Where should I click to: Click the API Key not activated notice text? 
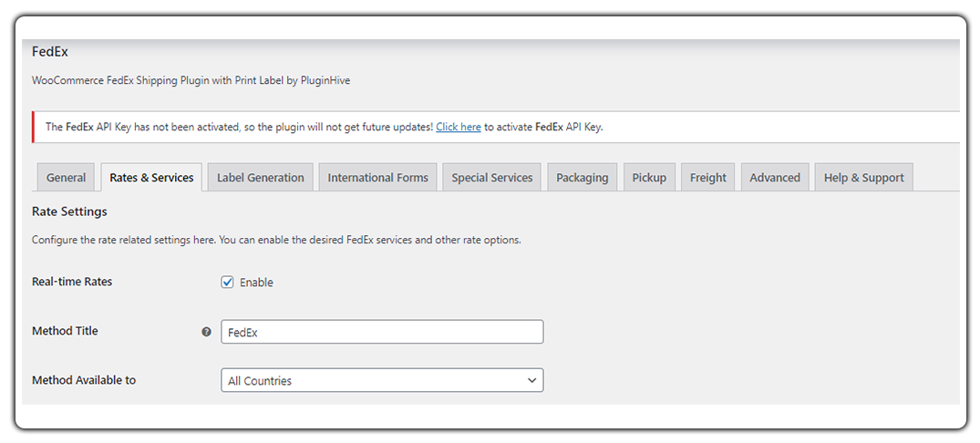[325, 127]
